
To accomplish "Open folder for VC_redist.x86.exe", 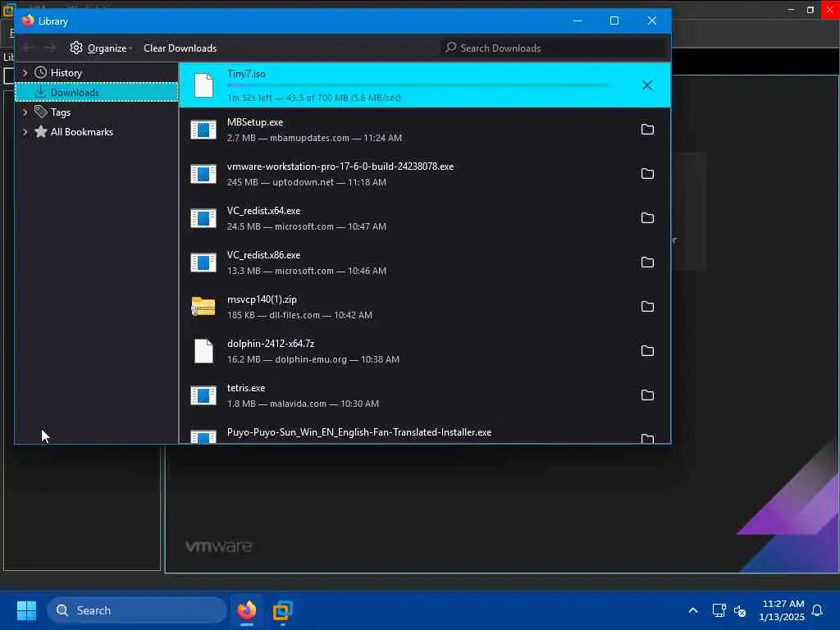I will tap(647, 262).
